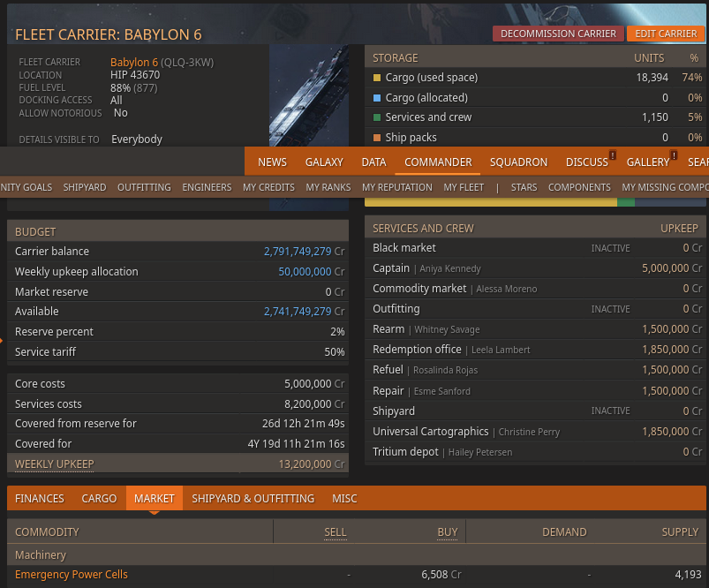Open Emergency Power Cells commodity link
Image resolution: width=709 pixels, height=588 pixels.
(72, 575)
